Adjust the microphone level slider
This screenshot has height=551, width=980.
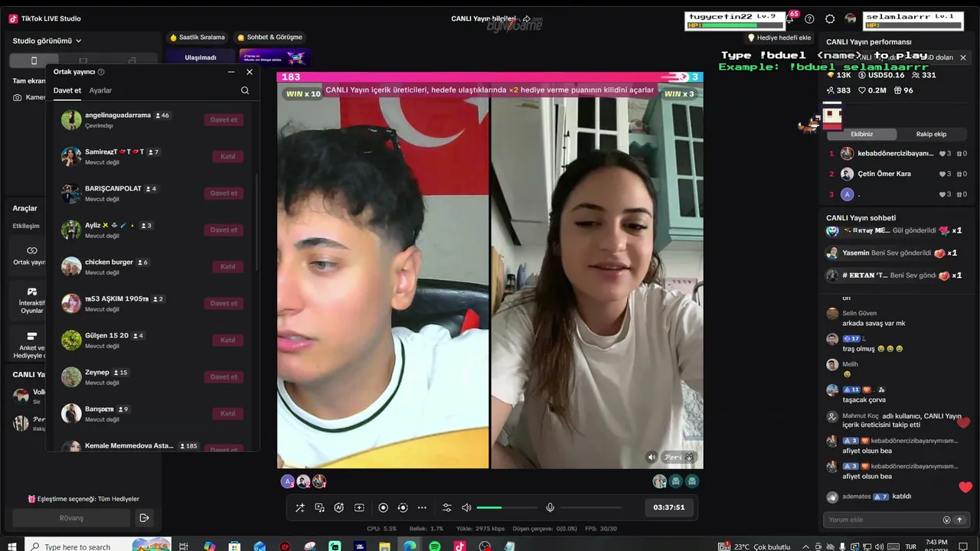click(591, 507)
